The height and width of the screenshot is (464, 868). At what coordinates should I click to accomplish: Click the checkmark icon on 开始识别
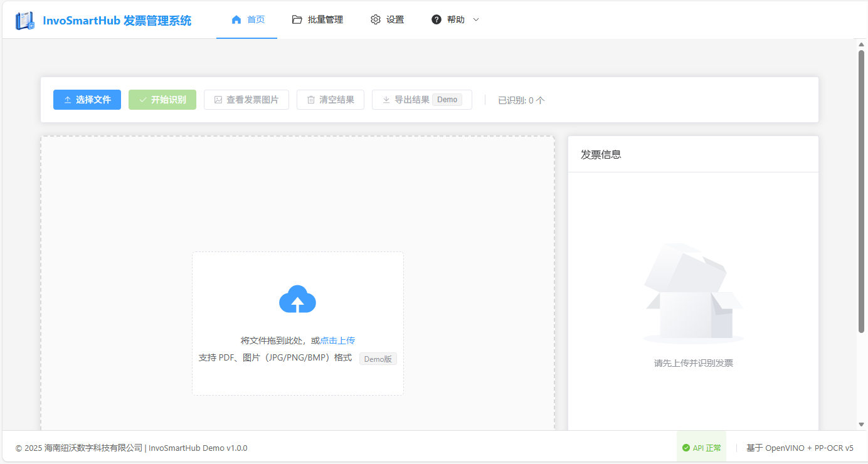click(x=143, y=99)
